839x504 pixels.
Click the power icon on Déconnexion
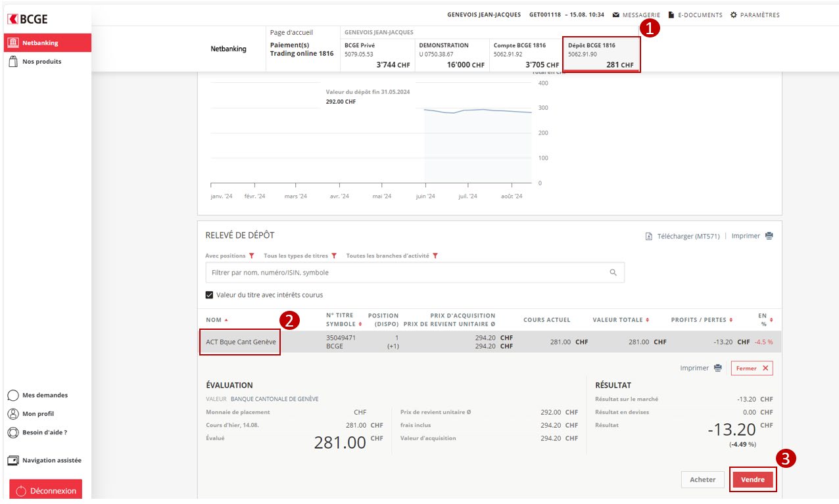point(21,491)
